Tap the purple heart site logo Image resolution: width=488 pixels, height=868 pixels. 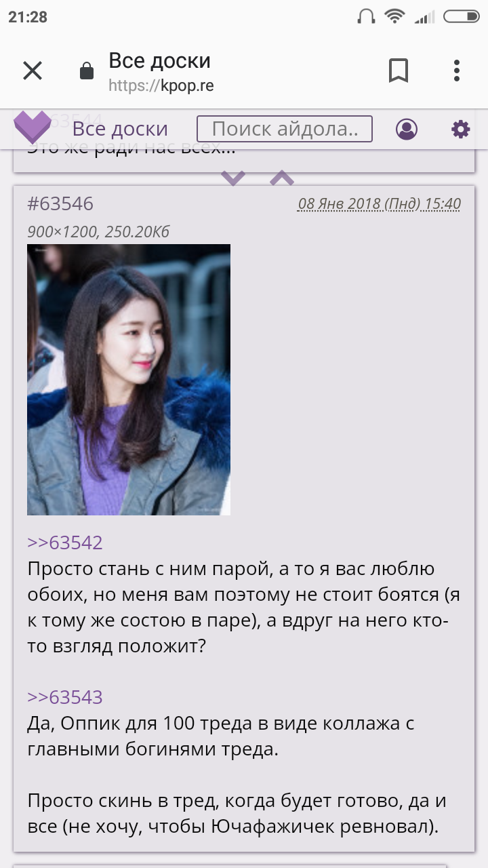pyautogui.click(x=33, y=127)
